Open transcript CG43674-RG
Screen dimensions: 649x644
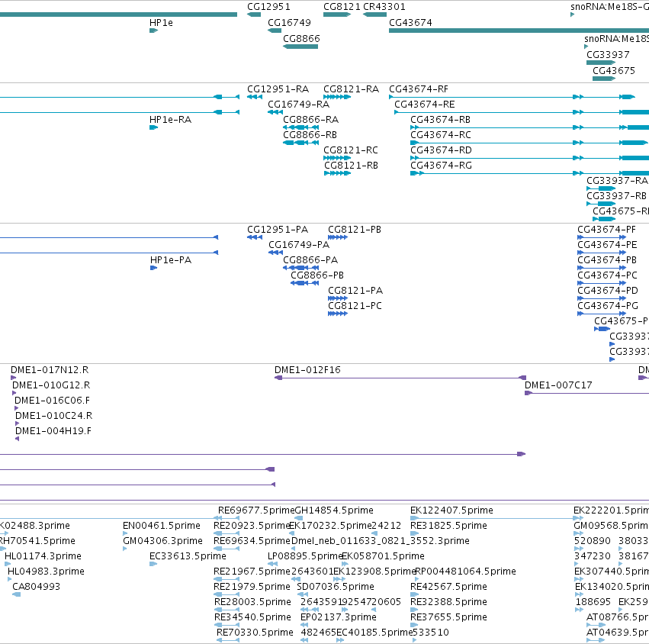pos(529,173)
